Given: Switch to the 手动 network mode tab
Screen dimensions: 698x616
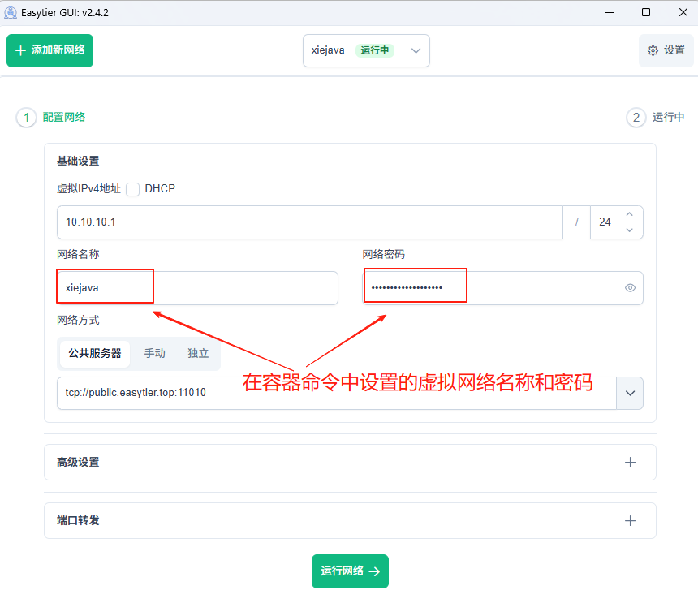Looking at the screenshot, I should click(155, 353).
